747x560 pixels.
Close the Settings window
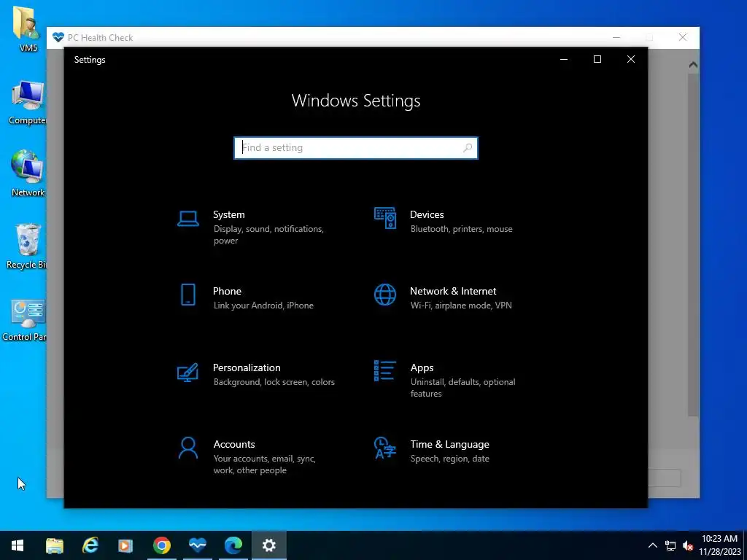[631, 60]
